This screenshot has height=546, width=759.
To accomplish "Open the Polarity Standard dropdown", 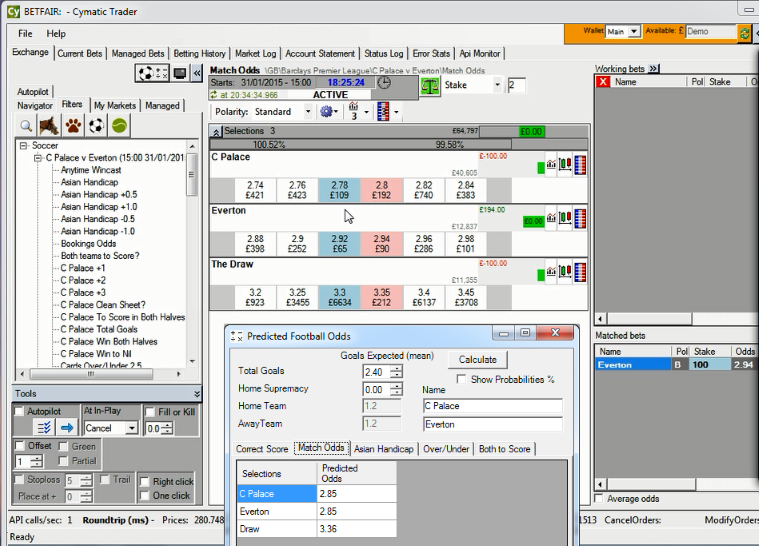I will pyautogui.click(x=308, y=112).
